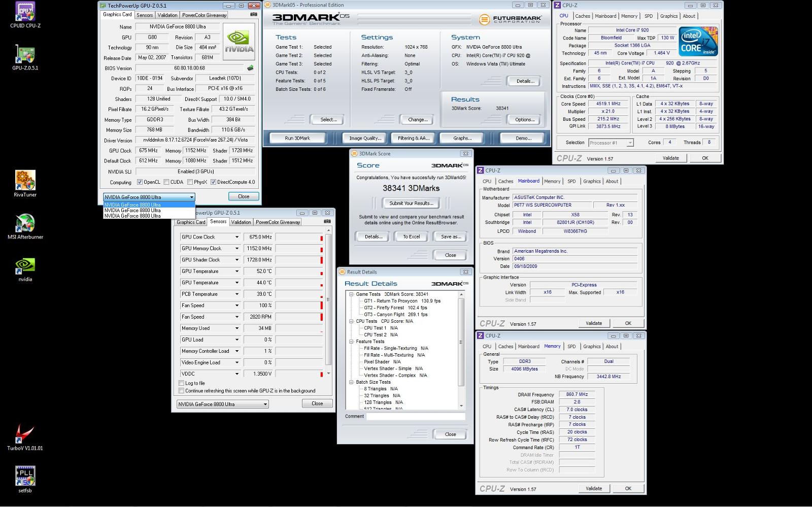Click the Result Details tree vertical scrollbar
Image resolution: width=812 pixels, height=507 pixels.
(x=461, y=350)
